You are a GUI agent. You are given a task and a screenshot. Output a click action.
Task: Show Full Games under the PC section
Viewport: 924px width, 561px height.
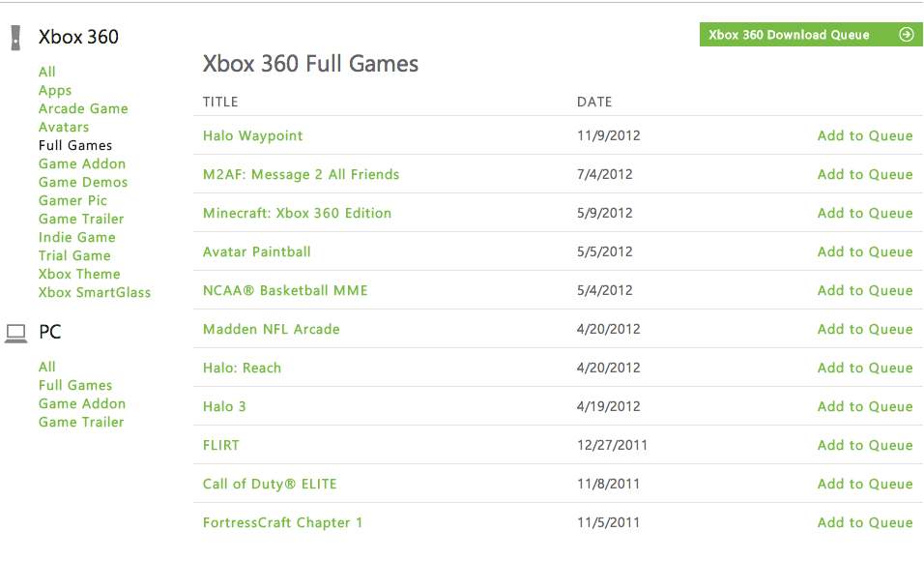point(75,385)
